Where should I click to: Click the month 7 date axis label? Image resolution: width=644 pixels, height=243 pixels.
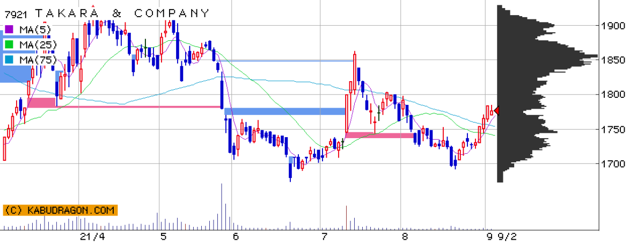click(324, 237)
